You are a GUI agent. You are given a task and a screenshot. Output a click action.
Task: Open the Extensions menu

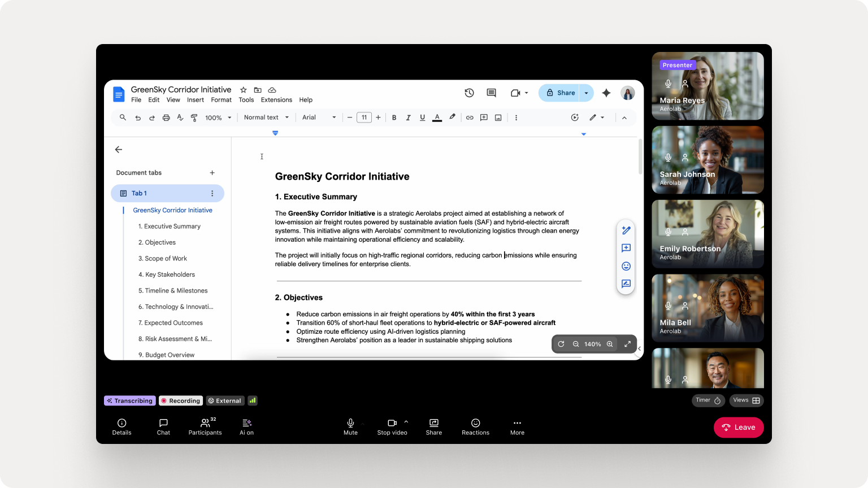276,100
